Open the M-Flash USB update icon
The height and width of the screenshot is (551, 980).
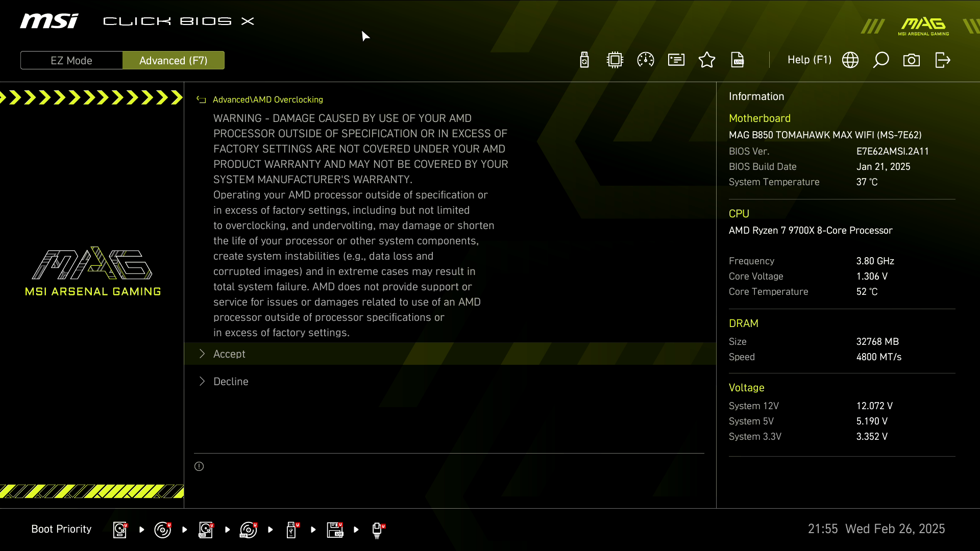[584, 60]
